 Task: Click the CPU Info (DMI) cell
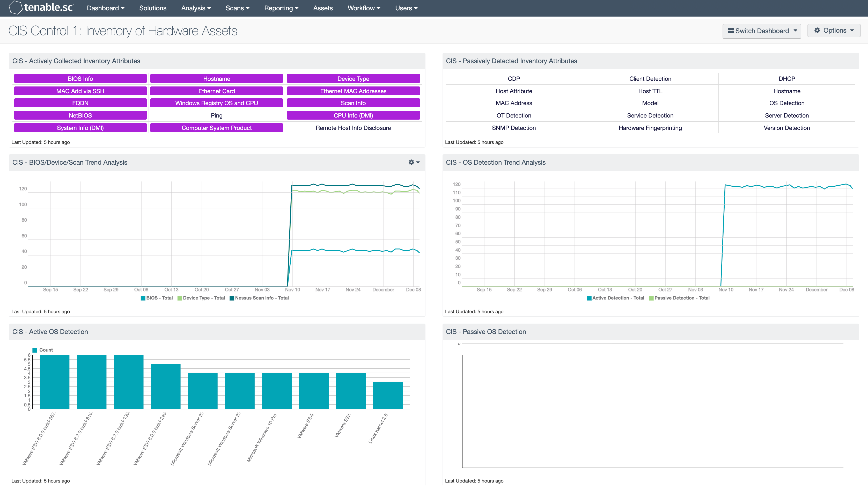click(x=353, y=115)
